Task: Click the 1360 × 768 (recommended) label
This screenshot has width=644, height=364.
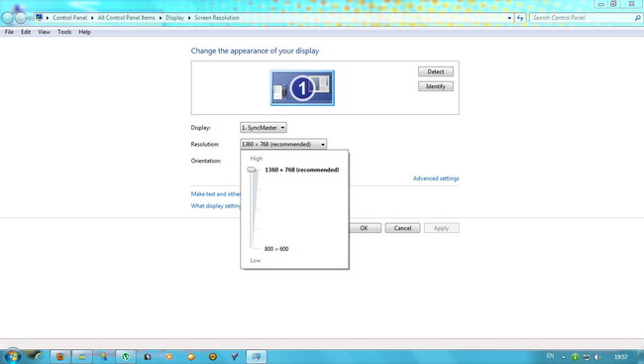Action: (302, 170)
